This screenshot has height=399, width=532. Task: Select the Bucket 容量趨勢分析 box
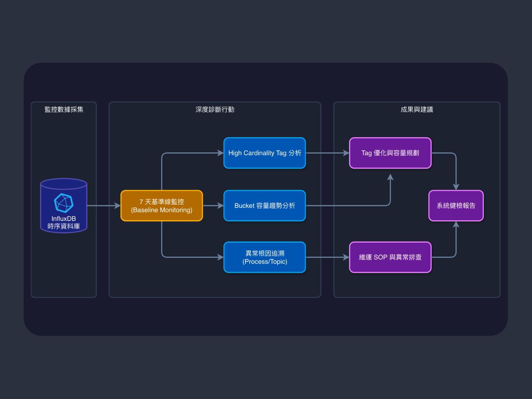tap(265, 206)
